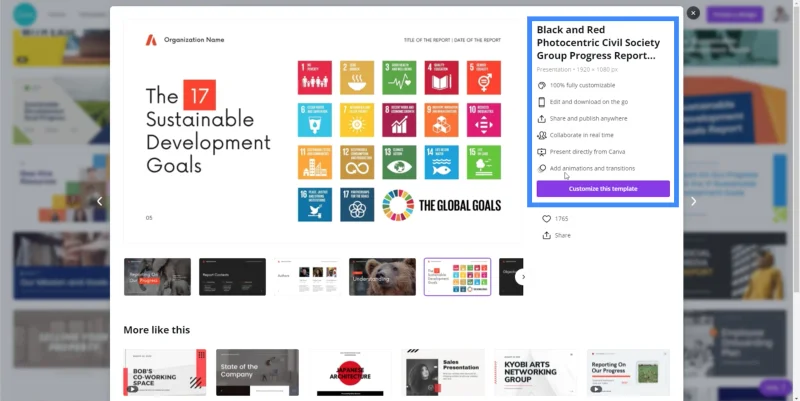Select the 'Reporting On Our Progress' slide thumbnail
Viewport: 800px width, 401px height.
tap(157, 277)
